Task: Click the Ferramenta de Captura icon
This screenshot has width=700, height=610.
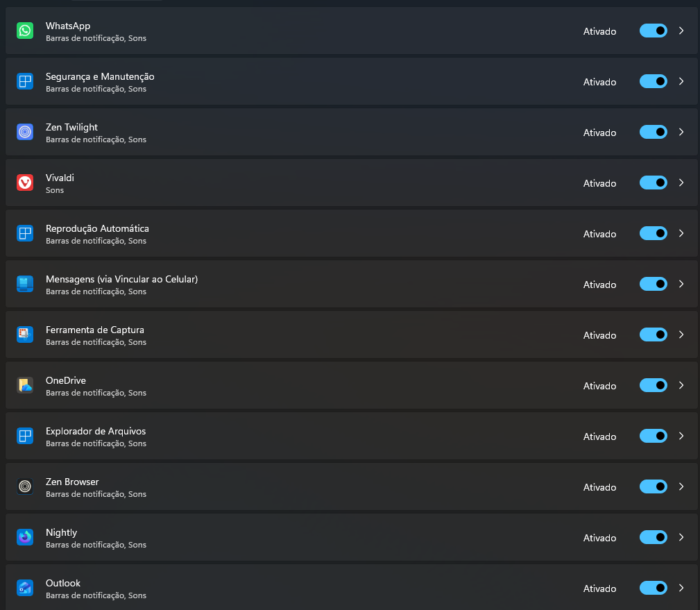Action: 25,334
